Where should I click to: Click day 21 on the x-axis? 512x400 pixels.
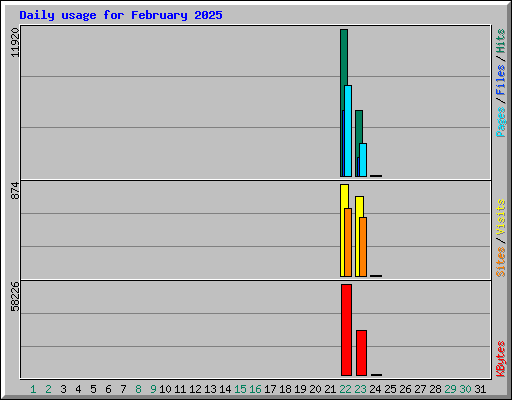point(330,389)
